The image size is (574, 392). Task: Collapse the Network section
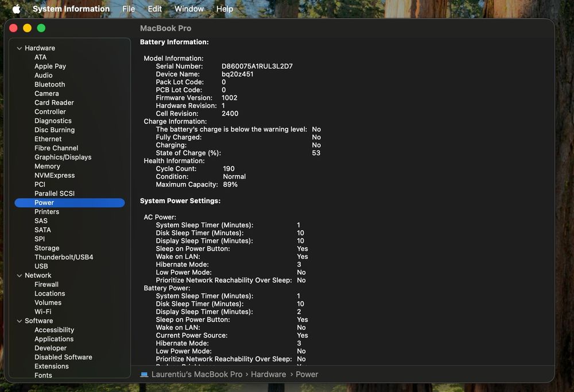click(x=20, y=275)
